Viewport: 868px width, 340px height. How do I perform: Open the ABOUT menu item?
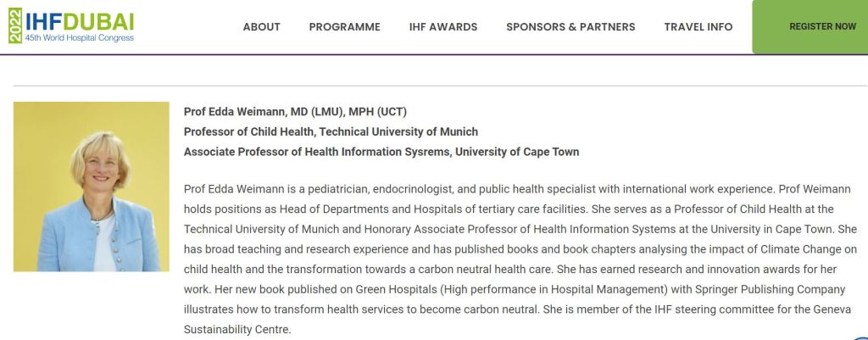(x=261, y=27)
